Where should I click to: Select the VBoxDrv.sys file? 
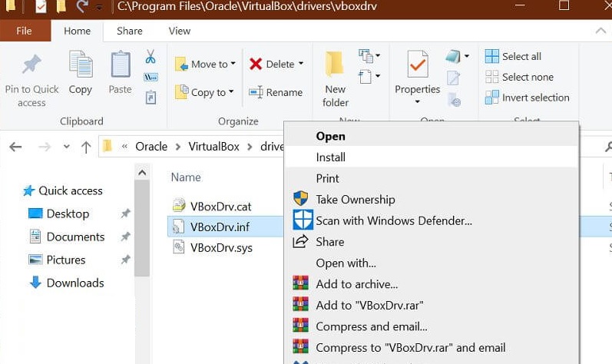(213, 248)
